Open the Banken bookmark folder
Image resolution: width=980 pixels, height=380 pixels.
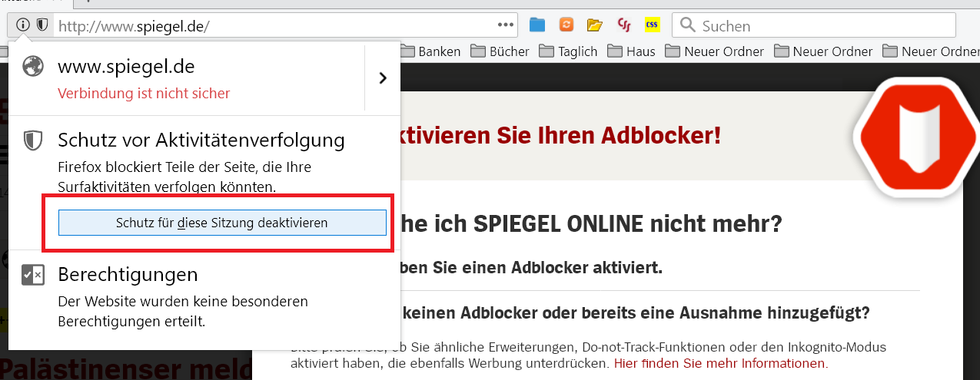point(430,51)
